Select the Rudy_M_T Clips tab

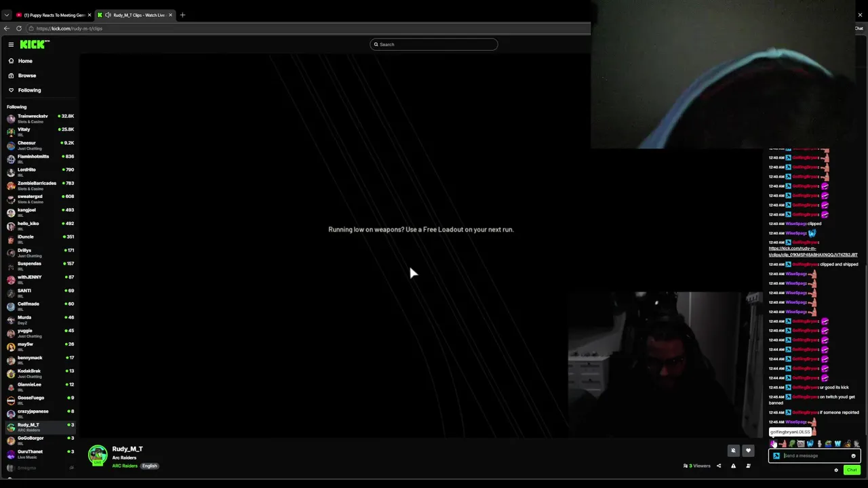tap(134, 15)
